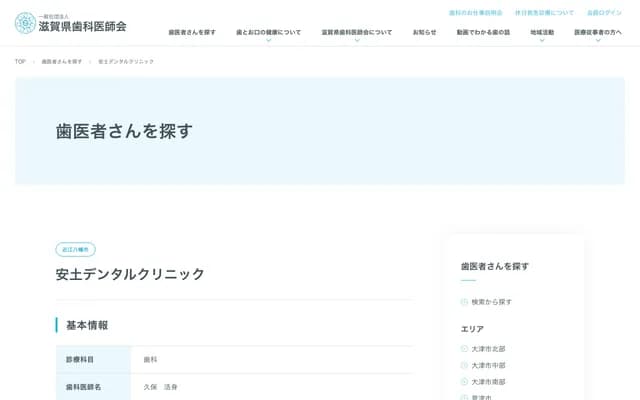Image resolution: width=640 pixels, height=400 pixels.
Task: Click the large 歯医者さんを探す banner heading
Action: (x=124, y=131)
